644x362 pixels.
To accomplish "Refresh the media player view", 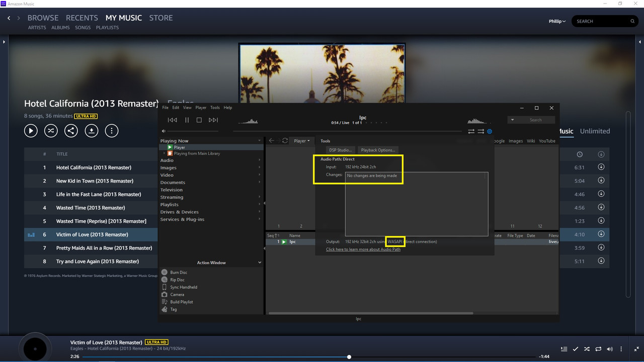I will coord(285,141).
